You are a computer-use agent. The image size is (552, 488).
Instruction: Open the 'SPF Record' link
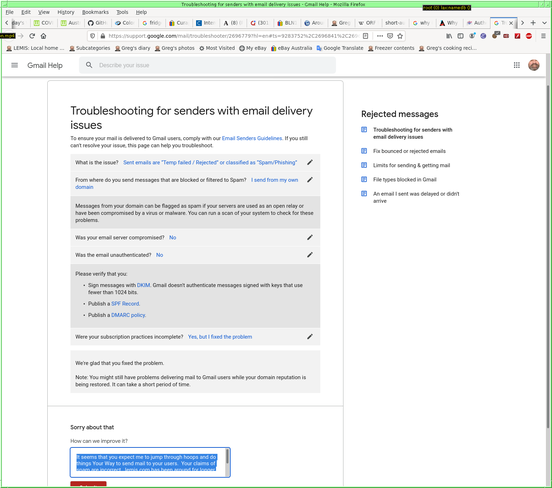coord(125,304)
